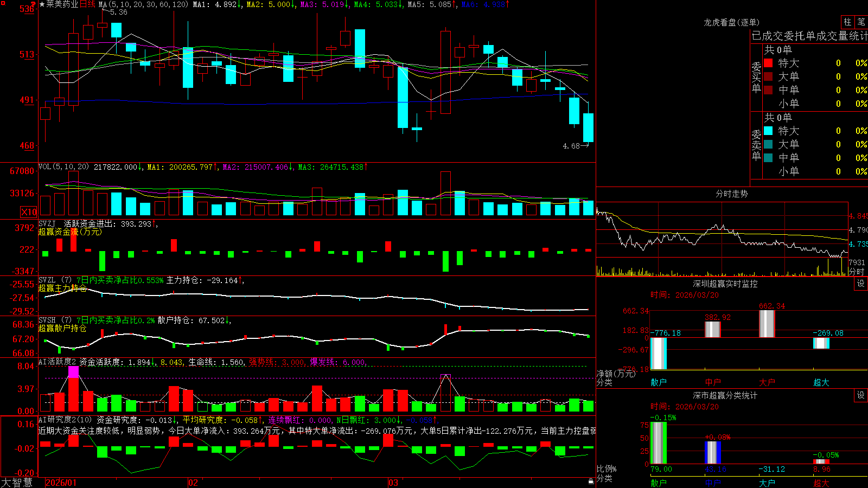Click the MA5: 5.085 value
This screenshot has height=488, width=868.
[432, 4]
